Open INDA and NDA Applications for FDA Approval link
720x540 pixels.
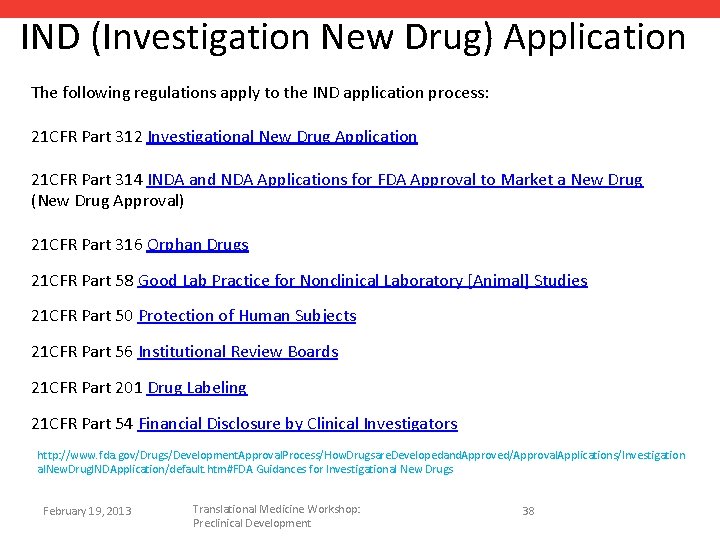coord(395,180)
